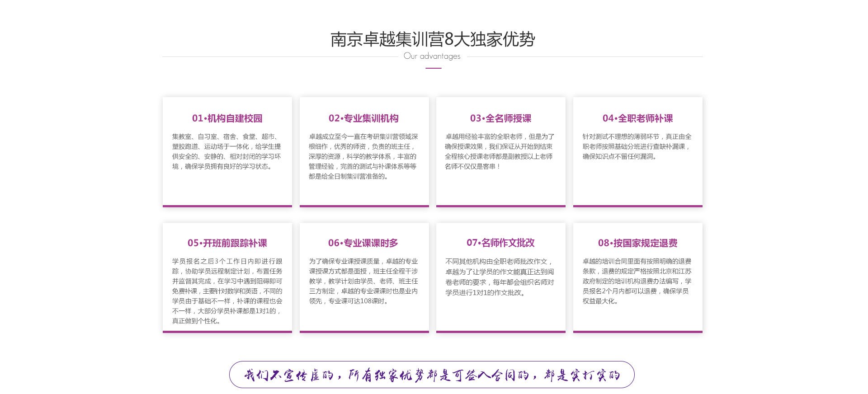Select the 01•机构自建校园 card title
868x394 pixels.
pyautogui.click(x=227, y=118)
